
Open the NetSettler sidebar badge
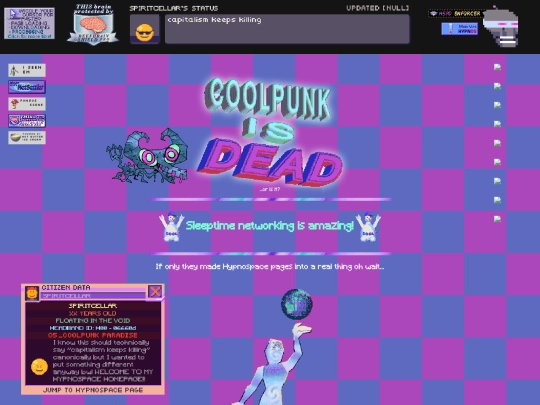27,87
